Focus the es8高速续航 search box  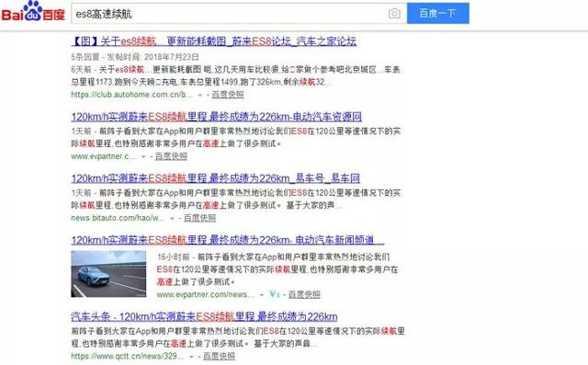[229, 14]
